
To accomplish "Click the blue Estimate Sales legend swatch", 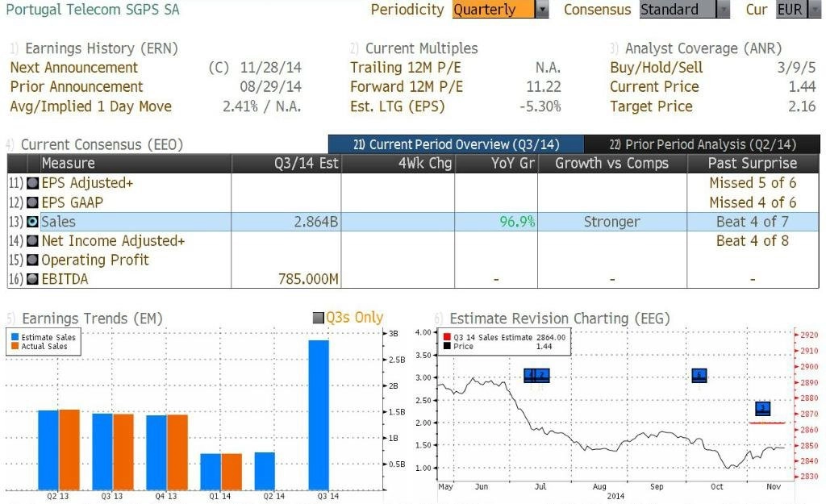I will point(15,337).
